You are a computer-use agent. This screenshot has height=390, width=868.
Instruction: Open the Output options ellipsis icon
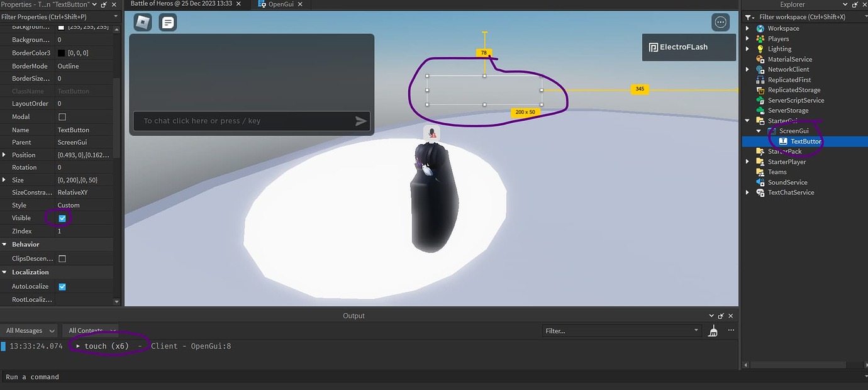pos(730,330)
